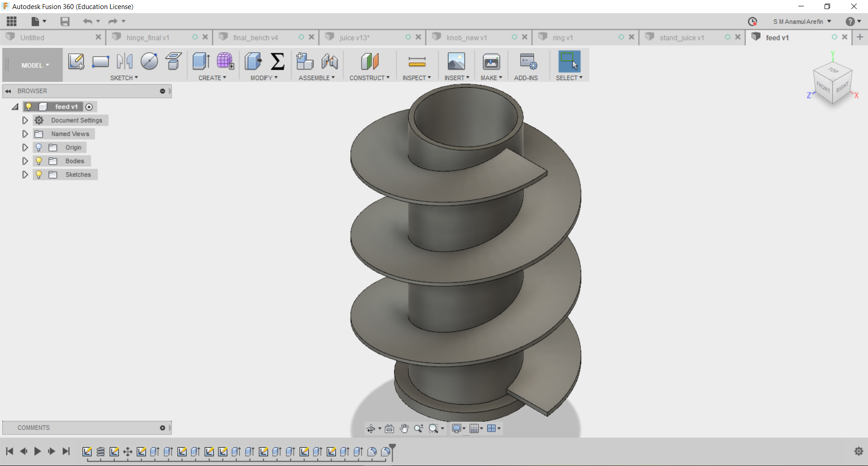868x466 pixels.
Task: Toggle visibility of the Bodies folder
Action: [x=39, y=161]
